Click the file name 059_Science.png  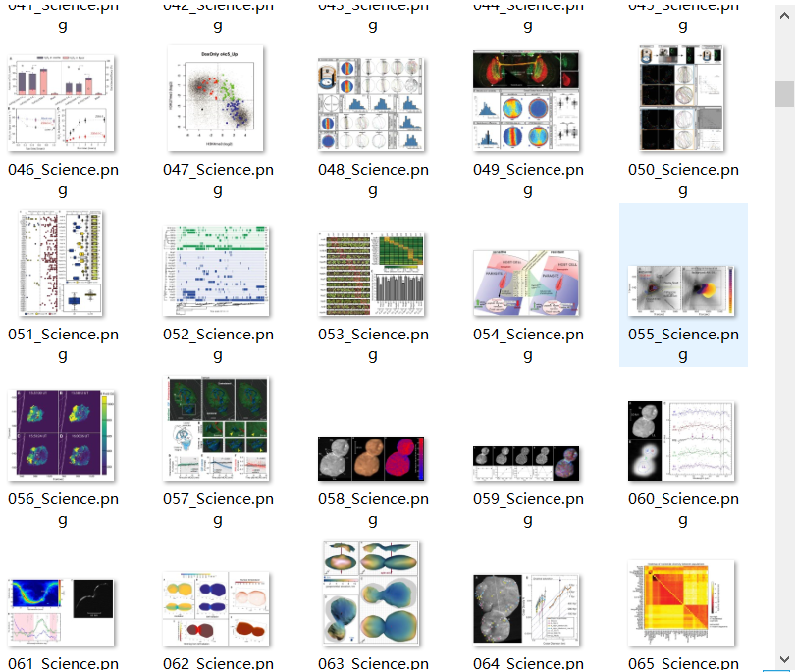(x=528, y=508)
